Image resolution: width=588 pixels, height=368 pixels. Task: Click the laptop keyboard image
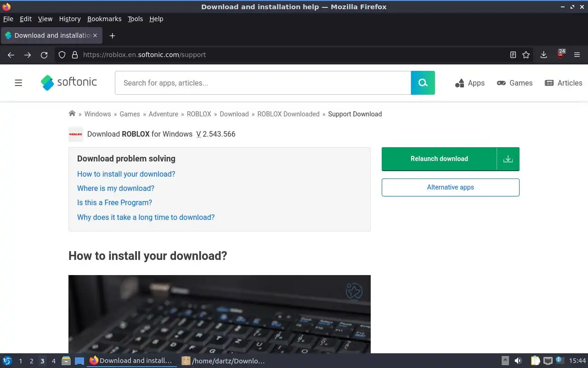click(220, 314)
